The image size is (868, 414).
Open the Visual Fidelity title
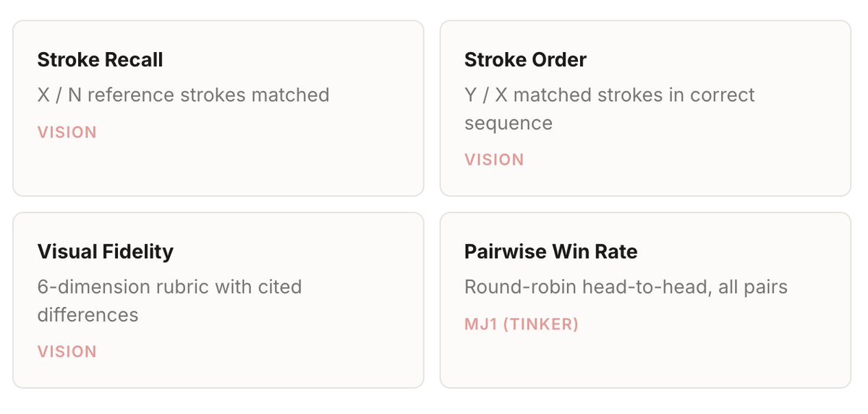click(x=105, y=251)
